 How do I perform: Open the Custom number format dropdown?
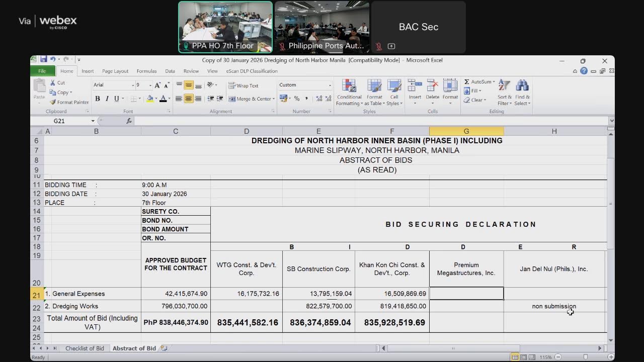click(330, 85)
